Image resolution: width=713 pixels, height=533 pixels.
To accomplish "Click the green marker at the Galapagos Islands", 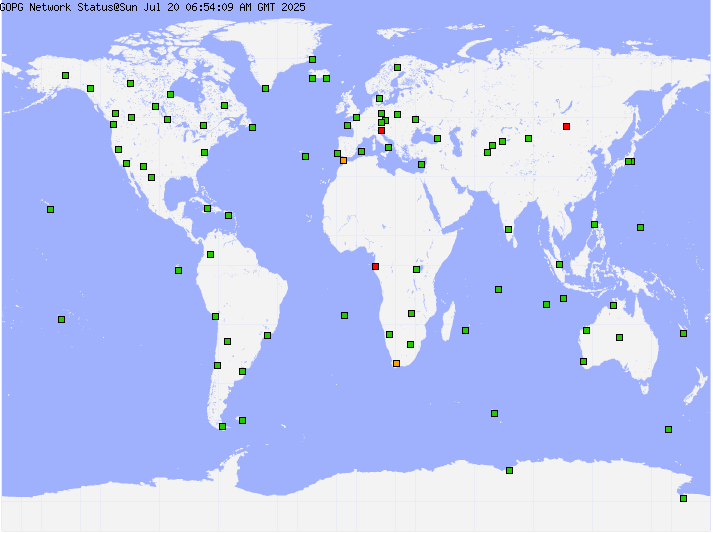I will (x=179, y=271).
